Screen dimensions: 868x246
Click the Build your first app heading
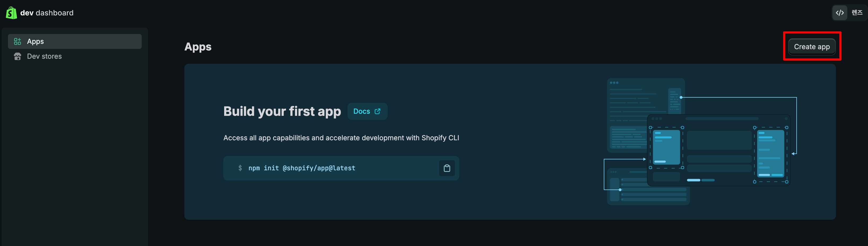point(282,111)
